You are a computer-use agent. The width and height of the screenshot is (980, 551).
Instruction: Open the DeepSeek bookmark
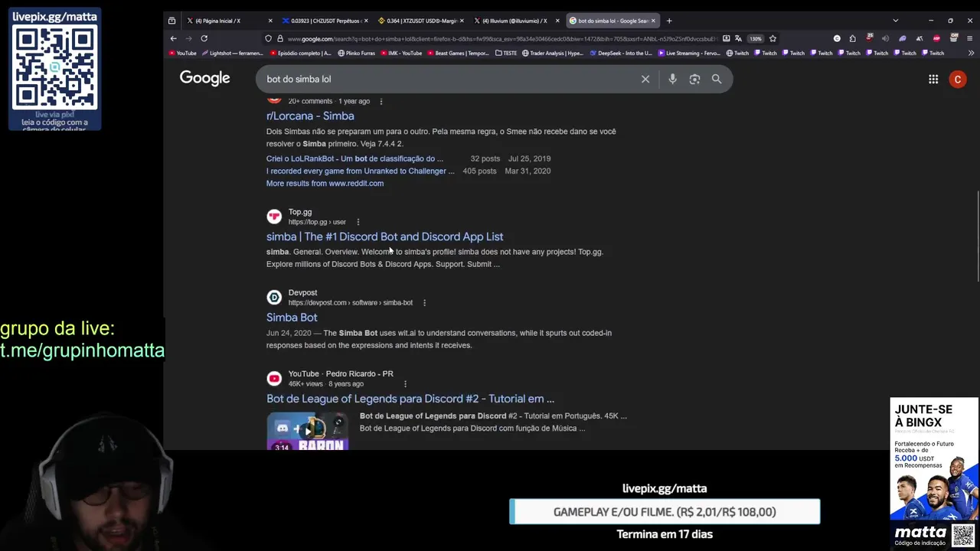click(x=620, y=53)
